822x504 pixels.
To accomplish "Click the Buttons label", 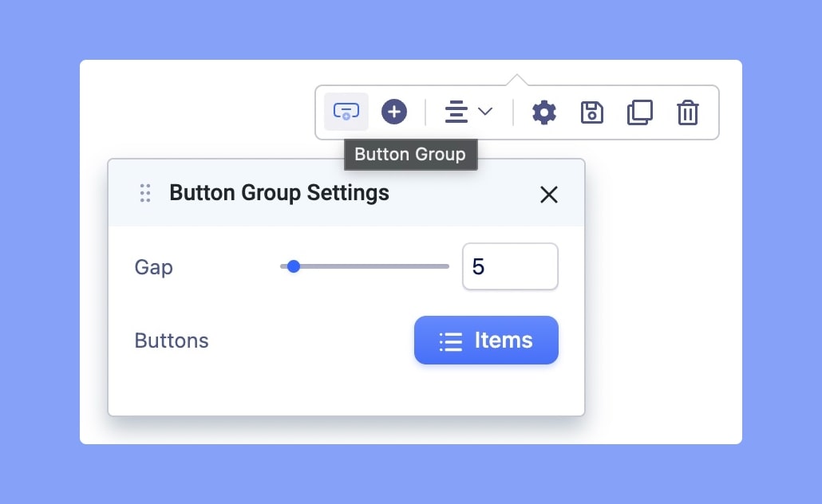I will pos(172,341).
